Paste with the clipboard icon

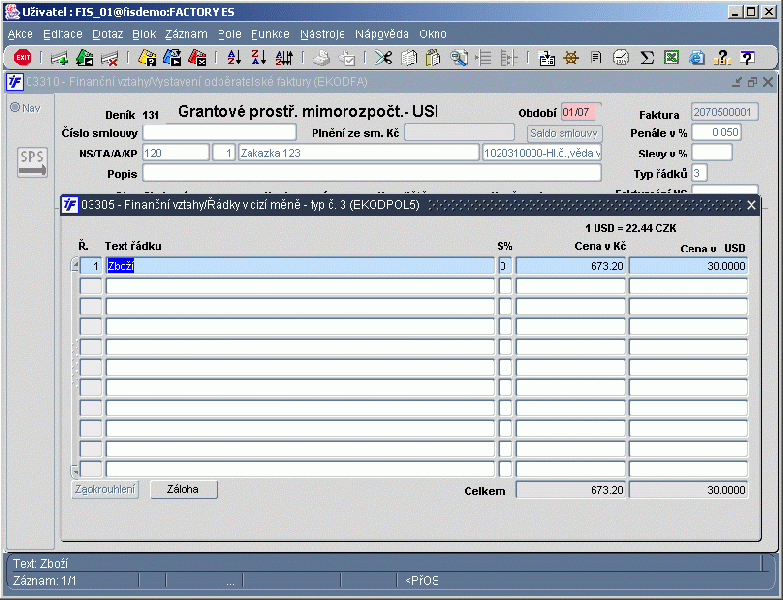point(433,58)
